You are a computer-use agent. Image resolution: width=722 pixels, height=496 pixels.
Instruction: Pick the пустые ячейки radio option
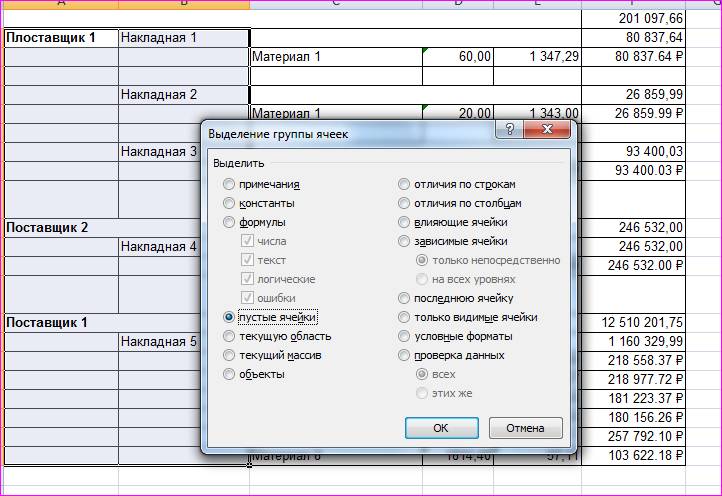[230, 317]
